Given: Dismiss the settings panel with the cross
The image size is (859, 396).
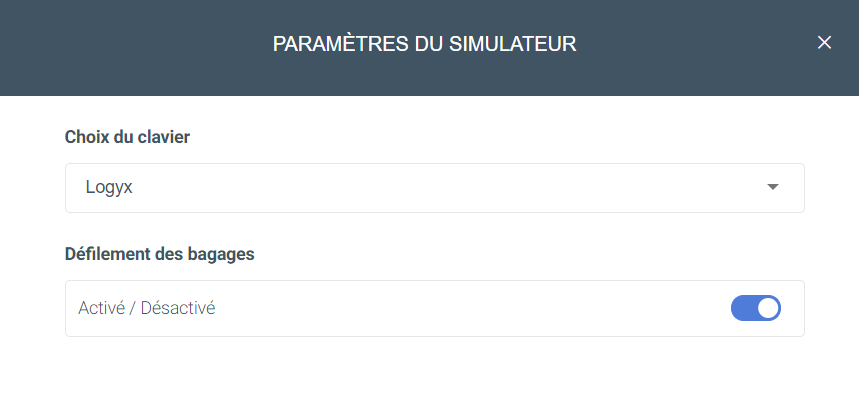Looking at the screenshot, I should click(824, 43).
